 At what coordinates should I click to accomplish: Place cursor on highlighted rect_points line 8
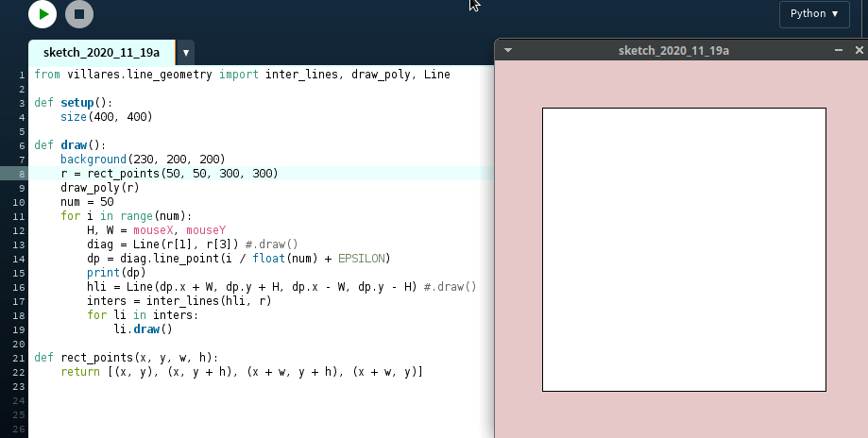(169, 174)
